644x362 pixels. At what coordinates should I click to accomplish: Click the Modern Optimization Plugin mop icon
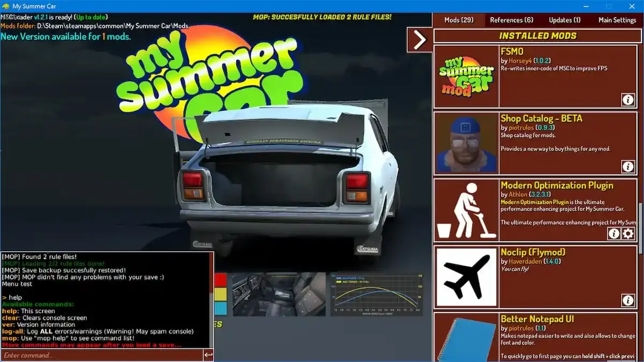[x=466, y=210]
